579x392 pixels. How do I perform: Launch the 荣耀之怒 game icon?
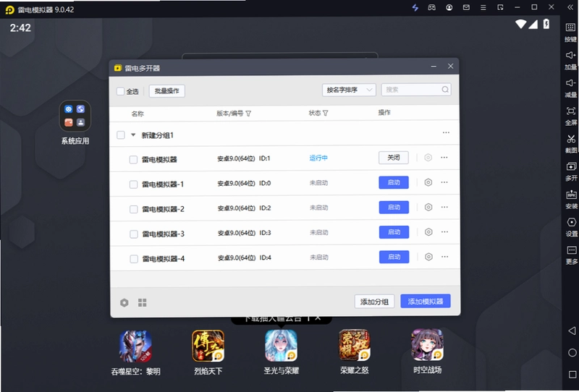tap(354, 345)
